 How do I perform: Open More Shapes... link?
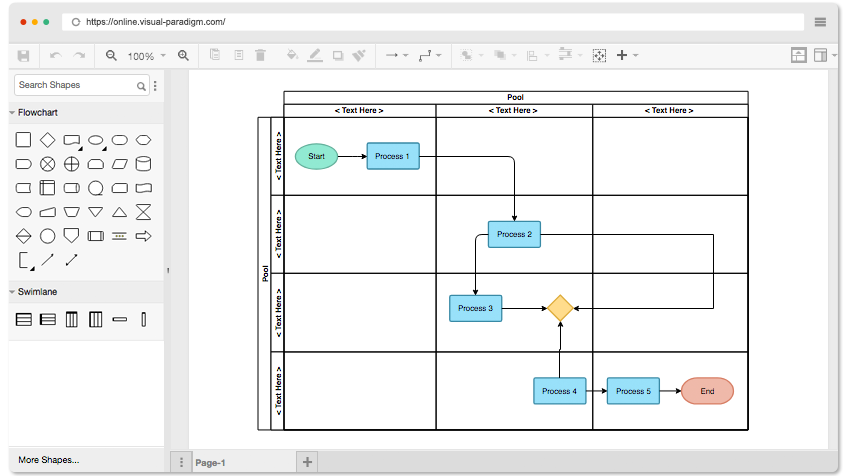pyautogui.click(x=49, y=460)
